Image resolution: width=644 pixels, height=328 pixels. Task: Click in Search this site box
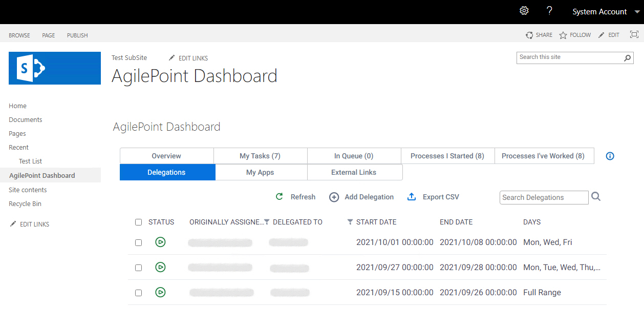[x=569, y=57]
